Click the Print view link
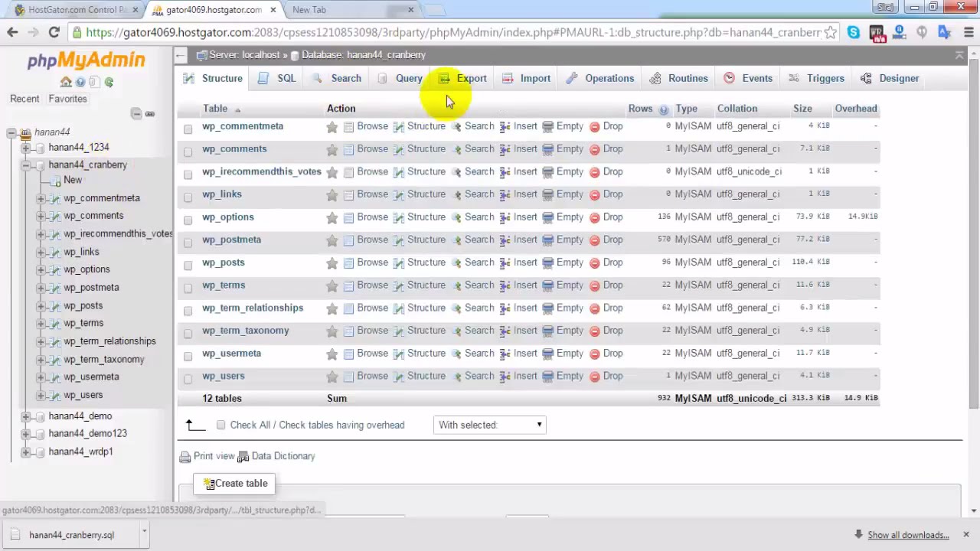 (x=207, y=456)
